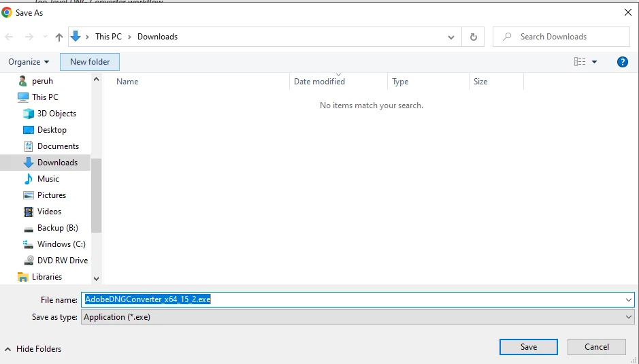Open the recent locations dropdown arrow
Image resolution: width=639 pixels, height=364 pixels.
(x=45, y=37)
